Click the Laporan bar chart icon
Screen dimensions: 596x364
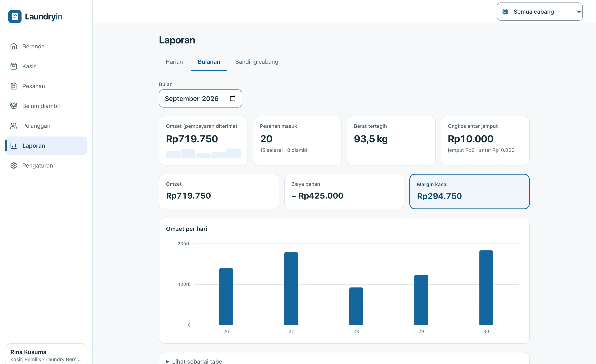(13, 146)
